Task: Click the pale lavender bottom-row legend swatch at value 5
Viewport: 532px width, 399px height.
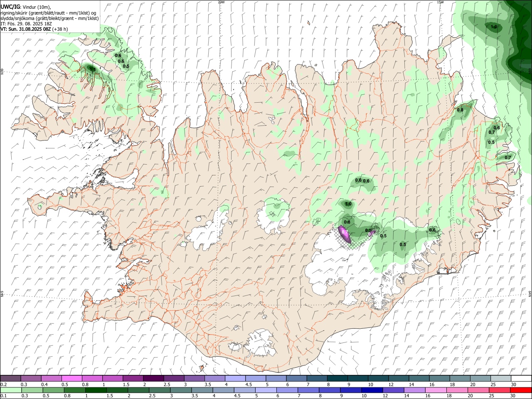Action: coord(265,390)
